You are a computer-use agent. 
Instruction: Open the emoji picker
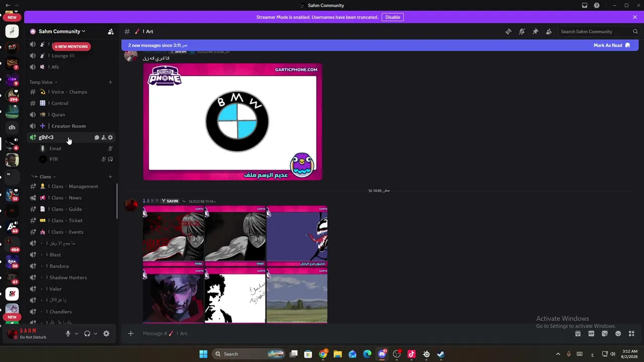[x=618, y=333]
